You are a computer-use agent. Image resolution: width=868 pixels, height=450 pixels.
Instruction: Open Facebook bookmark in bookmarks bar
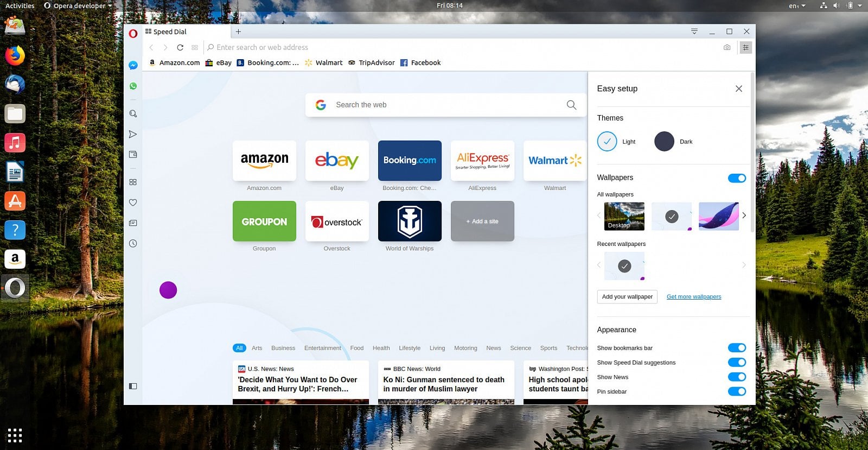[420, 63]
